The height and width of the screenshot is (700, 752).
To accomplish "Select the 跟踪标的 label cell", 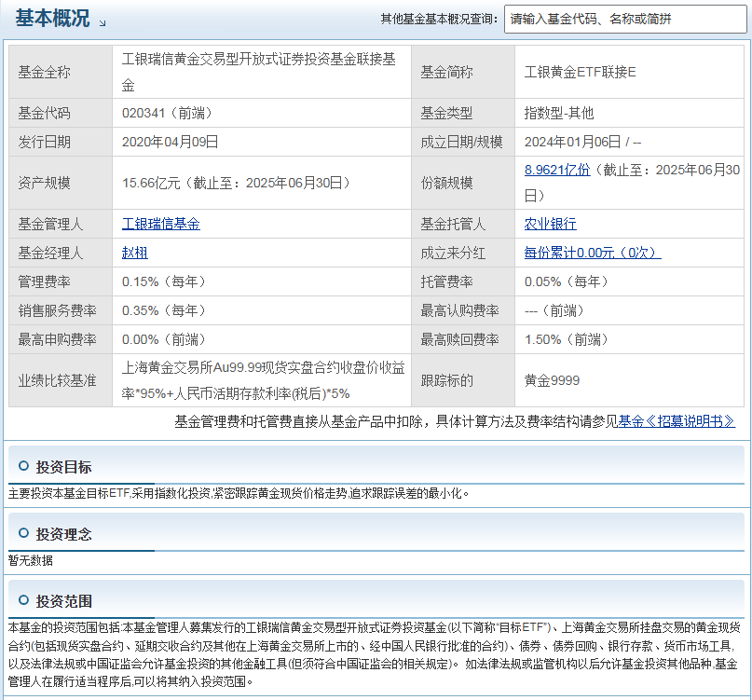I will pyautogui.click(x=463, y=380).
